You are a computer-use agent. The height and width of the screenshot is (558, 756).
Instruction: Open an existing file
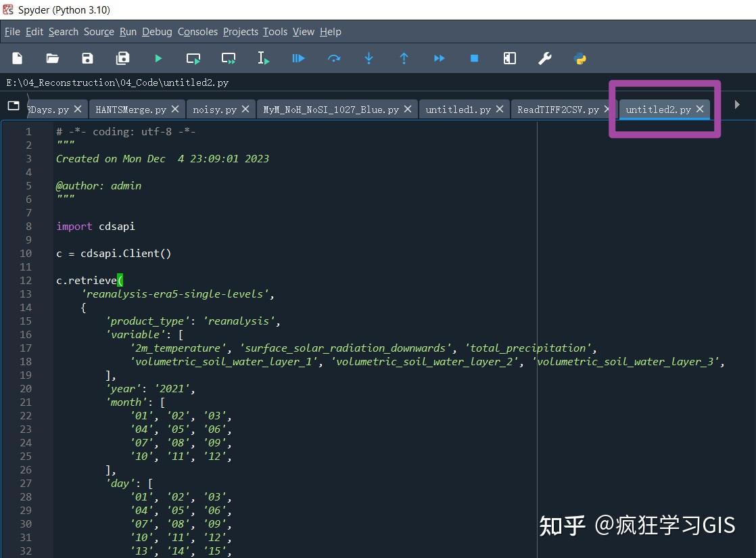52,58
